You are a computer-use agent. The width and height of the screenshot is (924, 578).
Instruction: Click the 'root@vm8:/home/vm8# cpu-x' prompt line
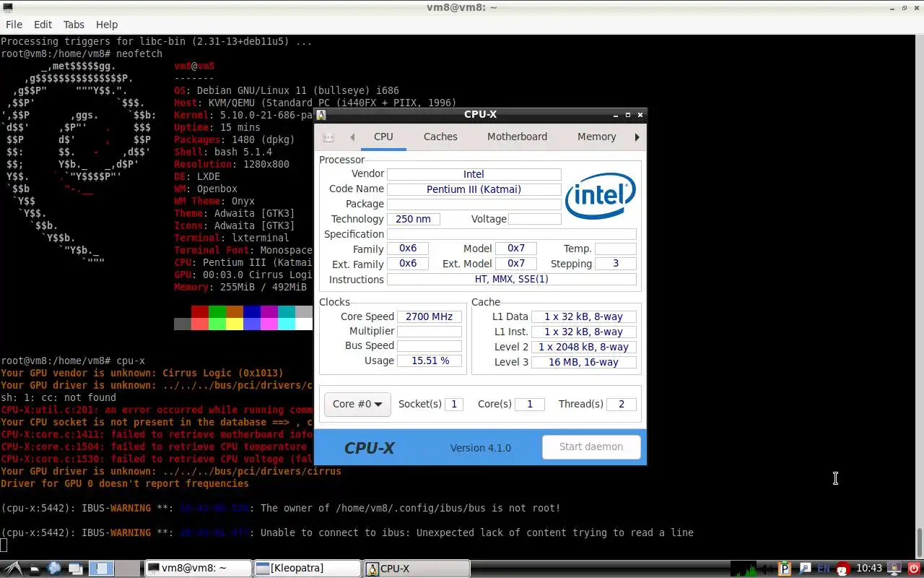(73, 361)
